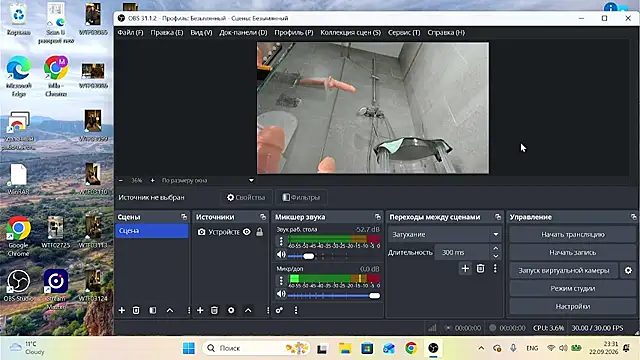Viewport: 640px width, 360px height.
Task: Delete the selected scene trash icon
Action: (x=136, y=310)
